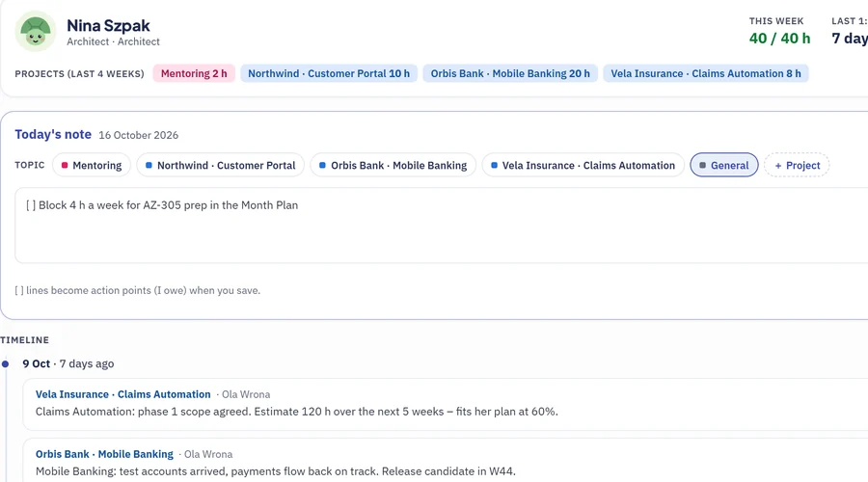Image resolution: width=868 pixels, height=482 pixels.
Task: Add a new topic with + Project
Action: (x=797, y=165)
